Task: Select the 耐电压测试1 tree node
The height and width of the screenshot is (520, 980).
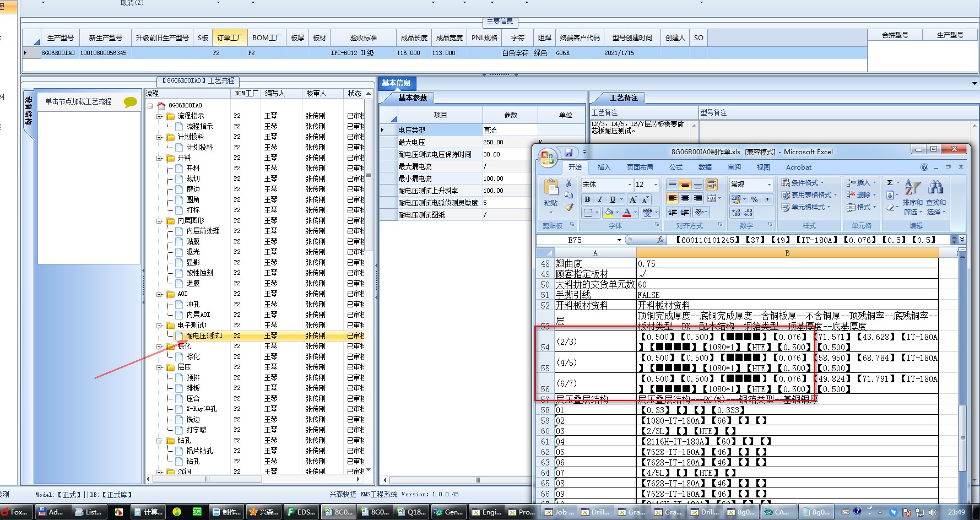Action: (204, 336)
